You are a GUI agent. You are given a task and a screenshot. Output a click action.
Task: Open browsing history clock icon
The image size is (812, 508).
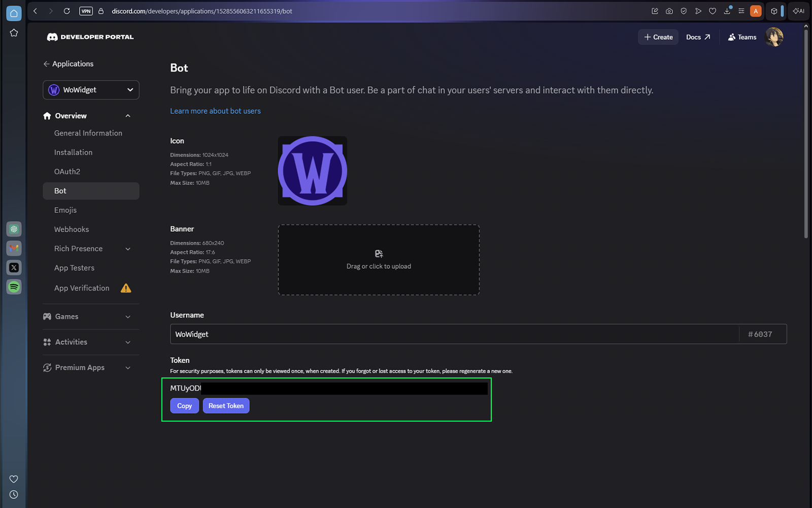pos(14,494)
